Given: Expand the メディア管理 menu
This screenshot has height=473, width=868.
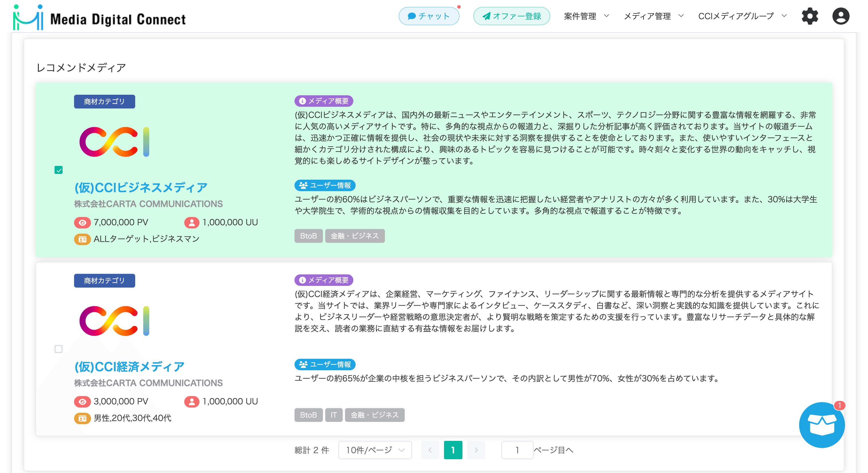Looking at the screenshot, I should point(653,16).
